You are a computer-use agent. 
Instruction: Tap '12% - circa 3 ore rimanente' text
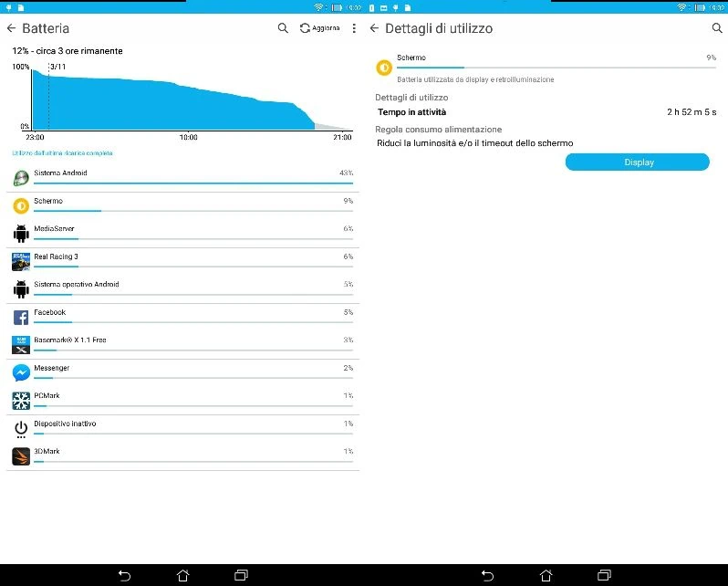coord(68,51)
